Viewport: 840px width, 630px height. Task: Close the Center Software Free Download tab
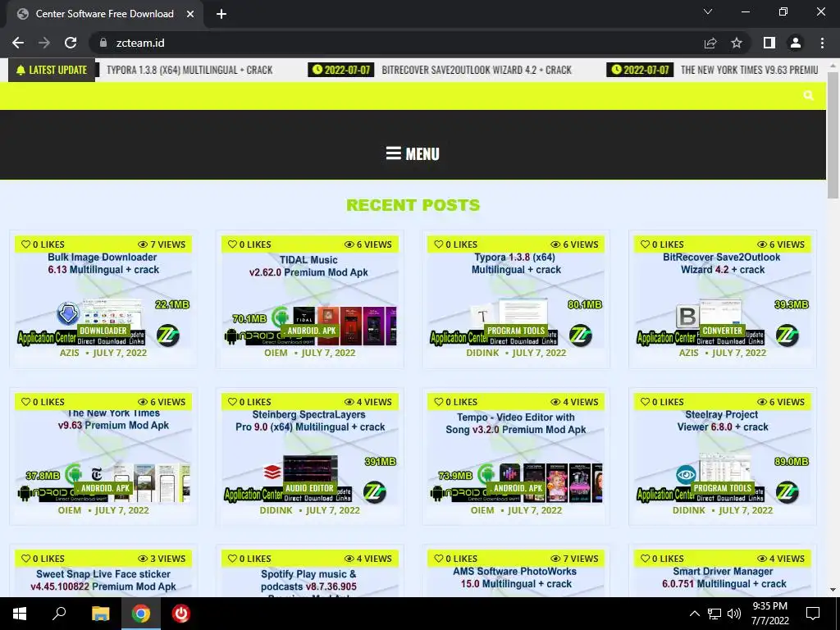[x=190, y=14]
